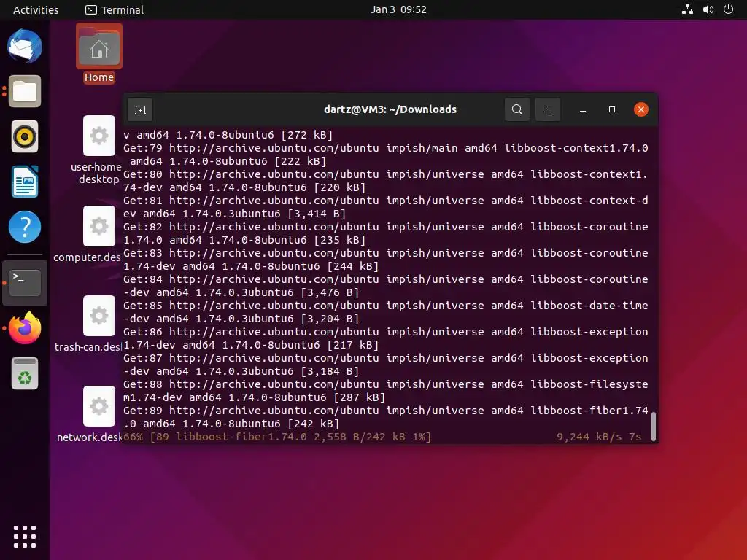Screen dimensions: 747x560
Task: Open the power menu icon
Action: click(x=729, y=9)
